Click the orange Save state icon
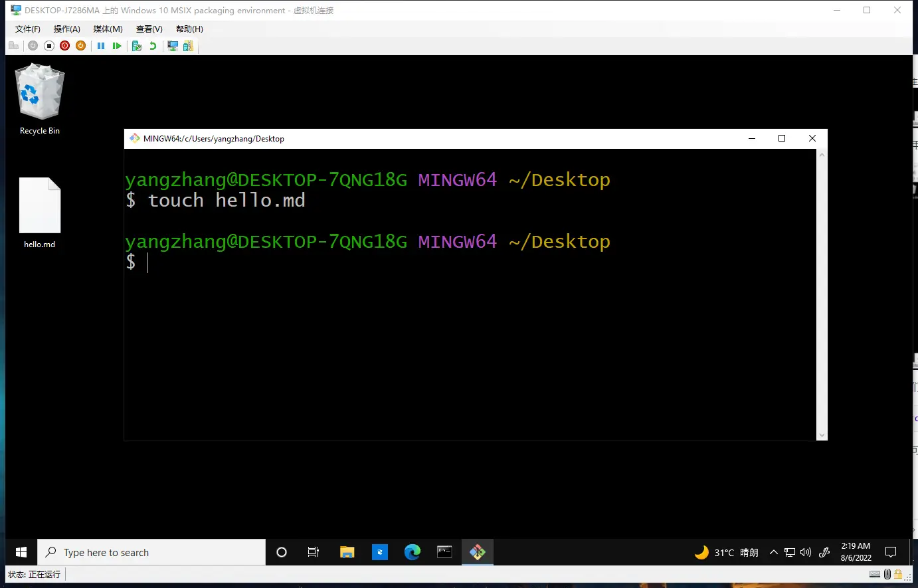 click(80, 46)
